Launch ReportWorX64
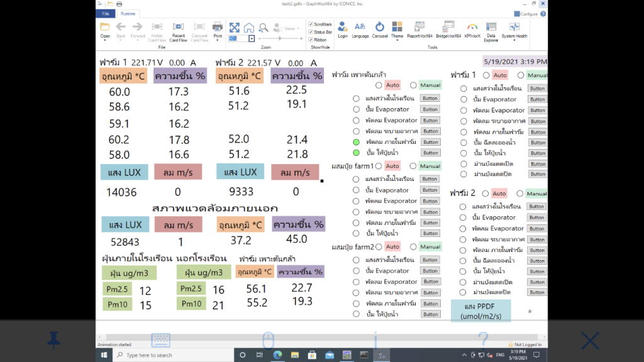Screen dimensions: 644x362 point(419,30)
